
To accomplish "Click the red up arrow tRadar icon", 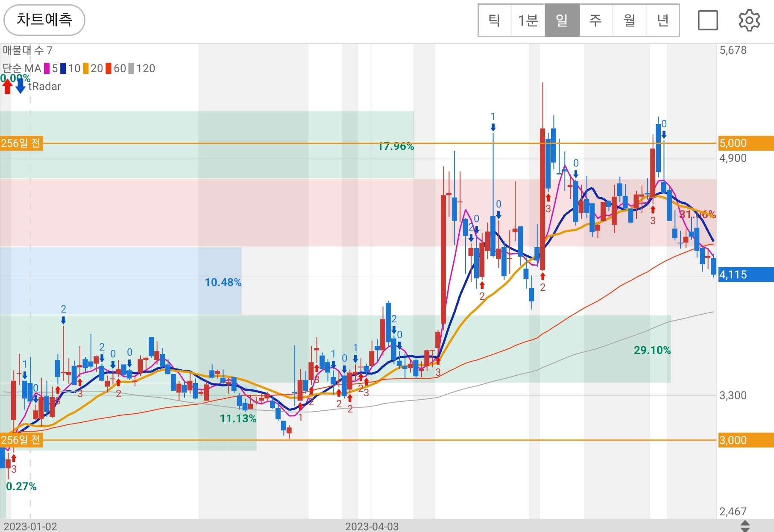I will [x=7, y=86].
